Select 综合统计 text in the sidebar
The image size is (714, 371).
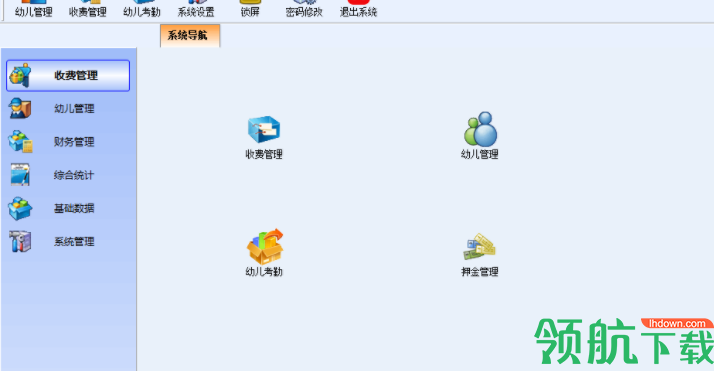coord(74,175)
